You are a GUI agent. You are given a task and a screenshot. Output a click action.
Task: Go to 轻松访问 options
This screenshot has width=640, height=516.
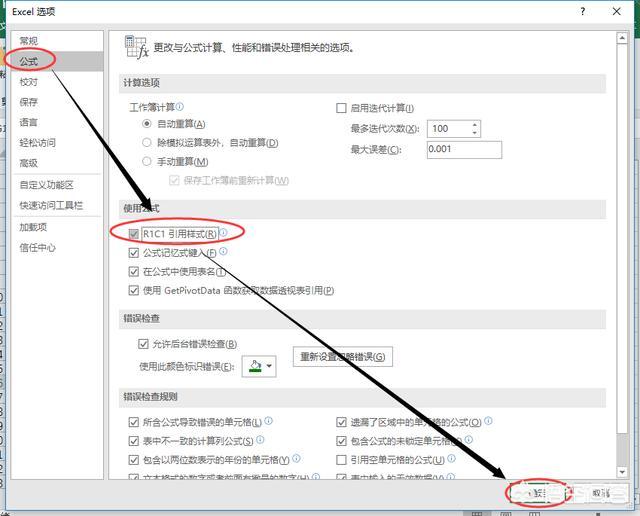[x=57, y=142]
